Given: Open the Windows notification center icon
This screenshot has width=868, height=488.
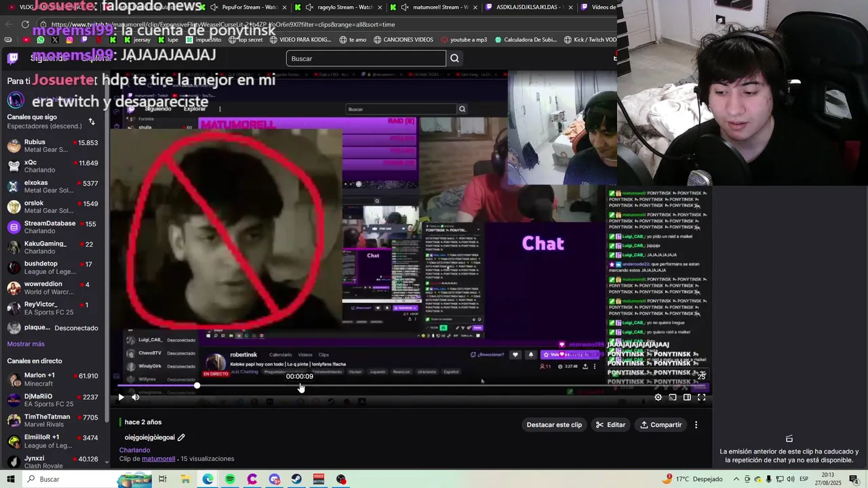Looking at the screenshot, I should [x=854, y=479].
